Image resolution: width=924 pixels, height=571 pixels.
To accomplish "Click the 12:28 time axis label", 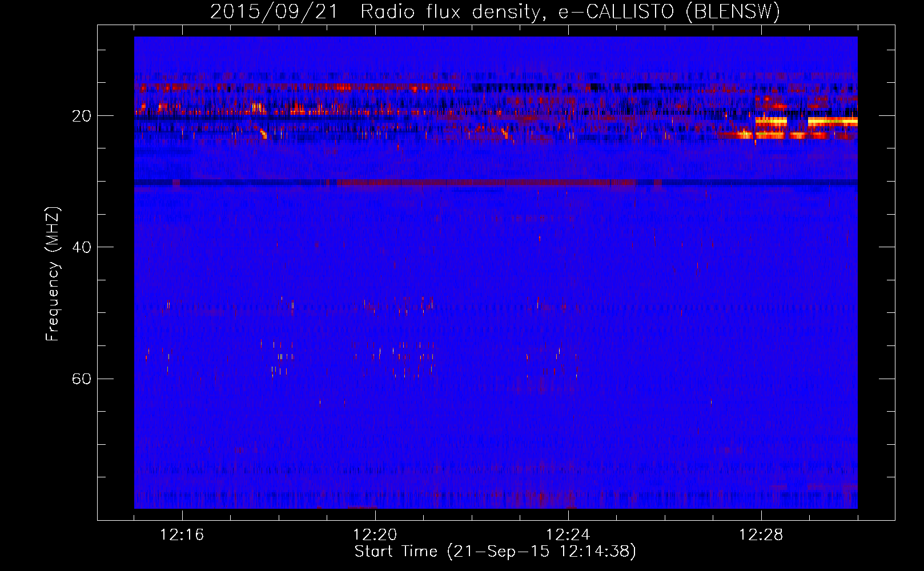I will pyautogui.click(x=761, y=535).
